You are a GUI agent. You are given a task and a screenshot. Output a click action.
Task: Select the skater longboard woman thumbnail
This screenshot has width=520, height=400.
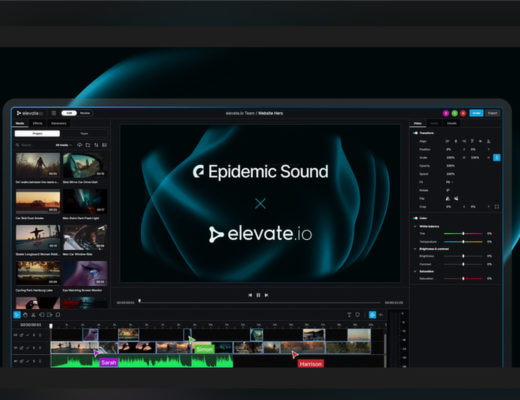[x=38, y=237]
